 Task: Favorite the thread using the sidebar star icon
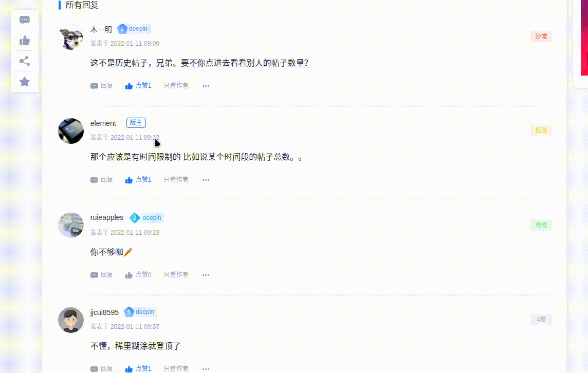click(24, 81)
